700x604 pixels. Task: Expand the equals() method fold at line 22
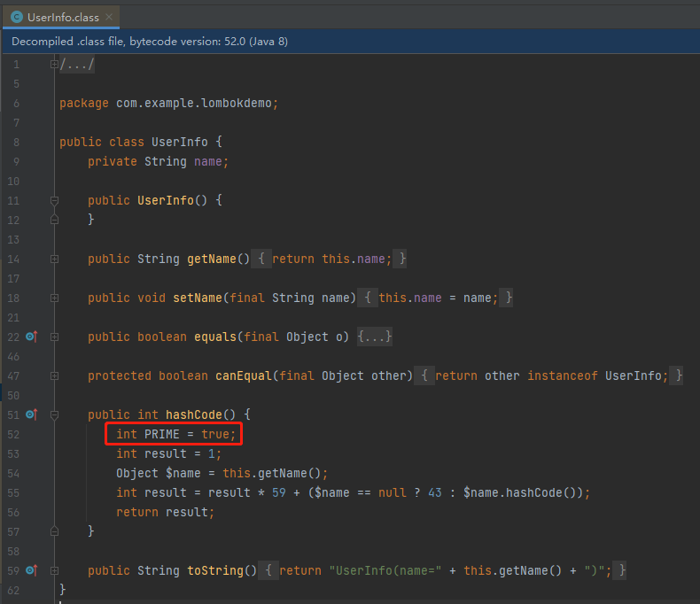coord(54,337)
